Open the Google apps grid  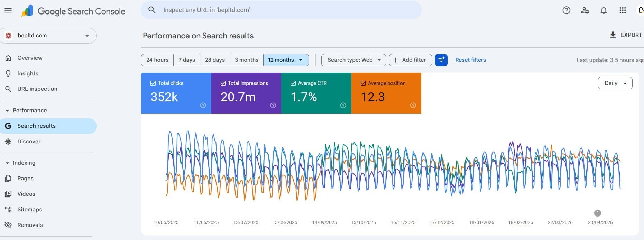coord(623,10)
